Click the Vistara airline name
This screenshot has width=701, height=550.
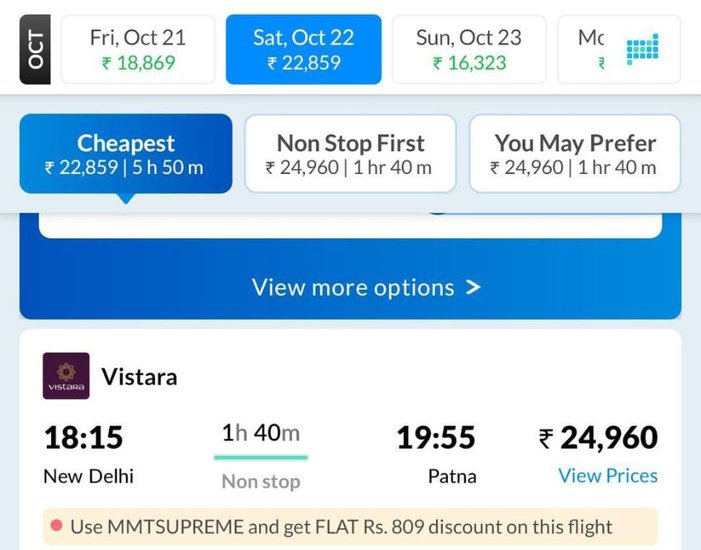[139, 377]
